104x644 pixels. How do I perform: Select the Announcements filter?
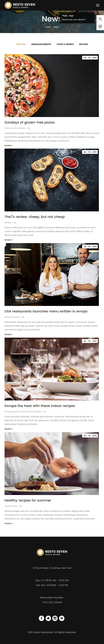(x=41, y=44)
